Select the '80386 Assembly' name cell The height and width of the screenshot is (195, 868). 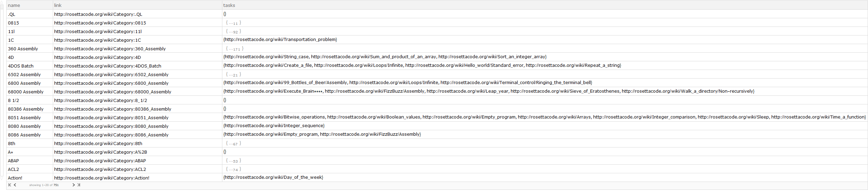[x=30, y=109]
